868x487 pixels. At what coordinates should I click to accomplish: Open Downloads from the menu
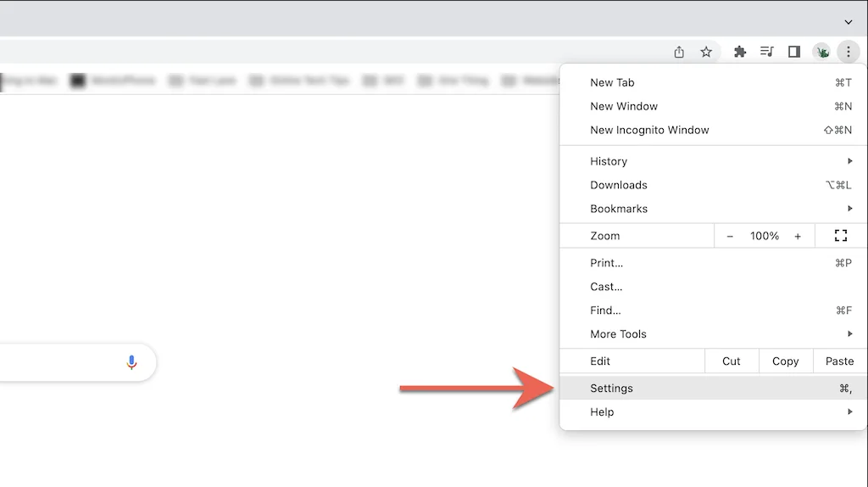713,185
